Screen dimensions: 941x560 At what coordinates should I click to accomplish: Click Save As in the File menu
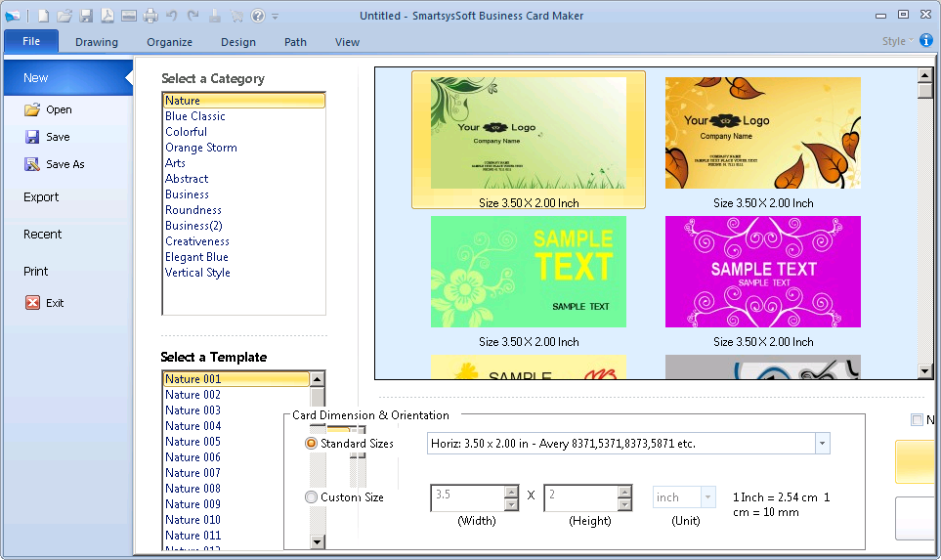pos(64,164)
